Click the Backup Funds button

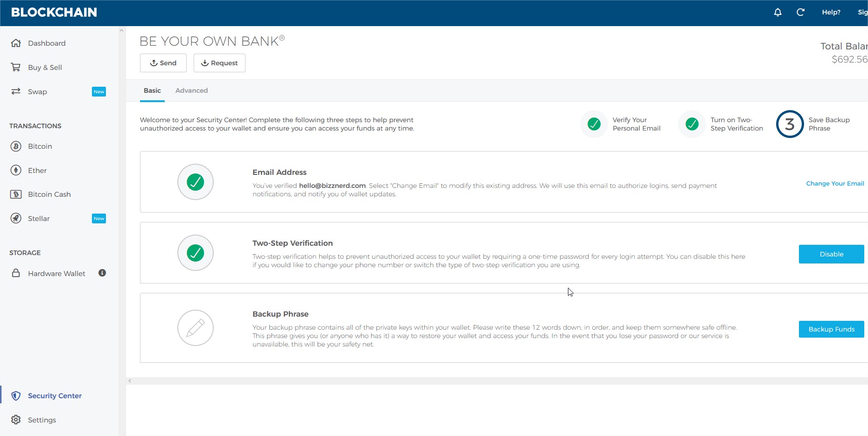click(831, 329)
